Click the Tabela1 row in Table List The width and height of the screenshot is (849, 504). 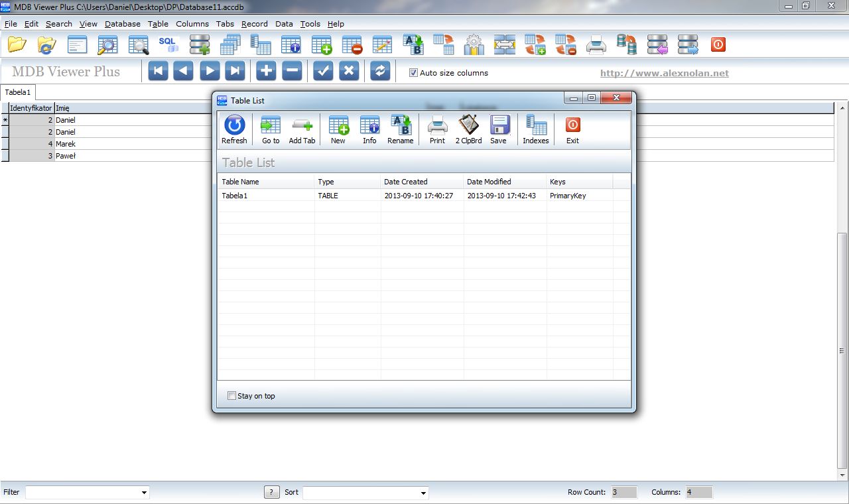coord(424,196)
